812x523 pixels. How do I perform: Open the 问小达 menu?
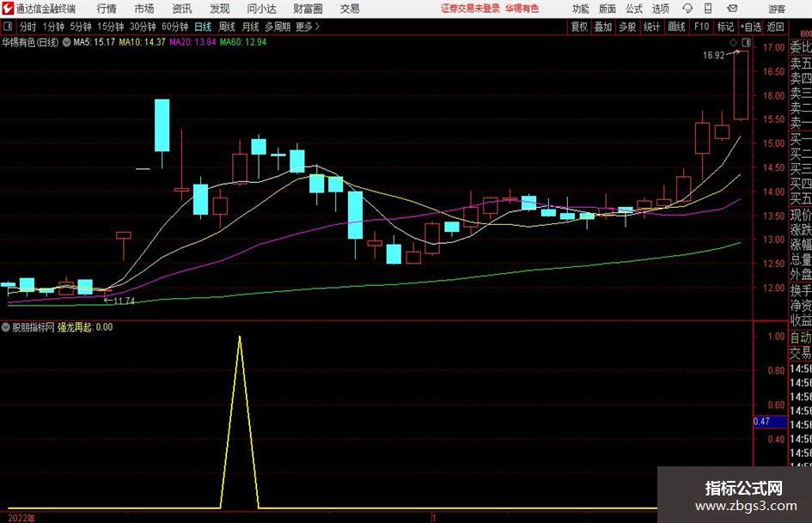click(x=261, y=9)
